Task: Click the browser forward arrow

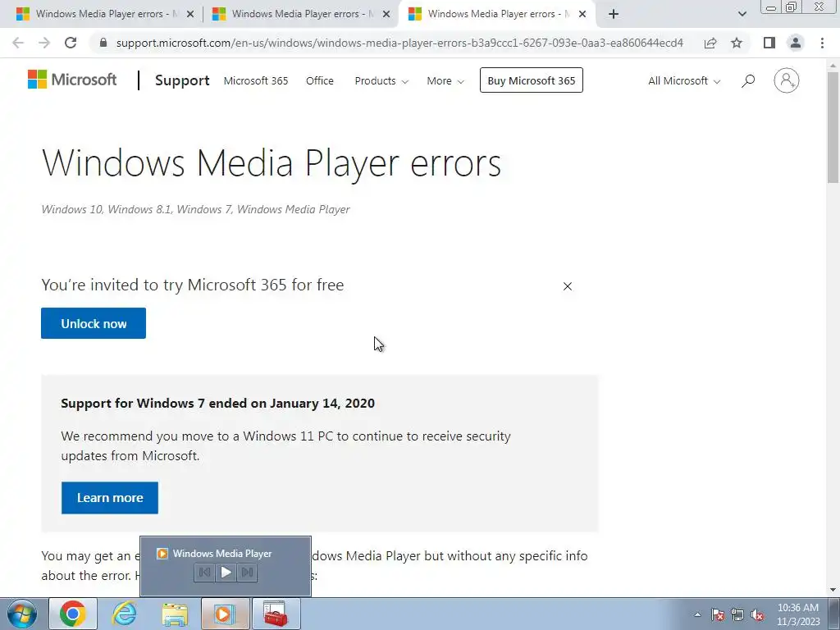Action: (x=44, y=43)
